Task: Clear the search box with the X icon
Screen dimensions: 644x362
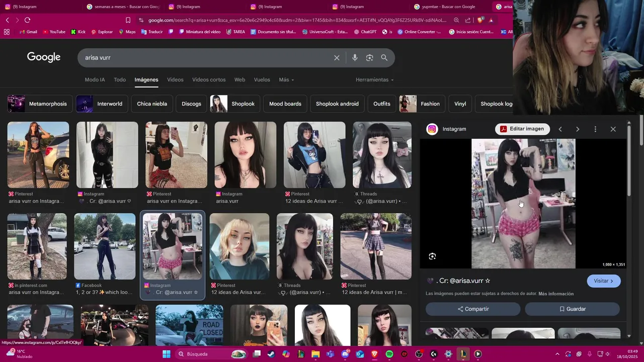Action: coord(337,58)
